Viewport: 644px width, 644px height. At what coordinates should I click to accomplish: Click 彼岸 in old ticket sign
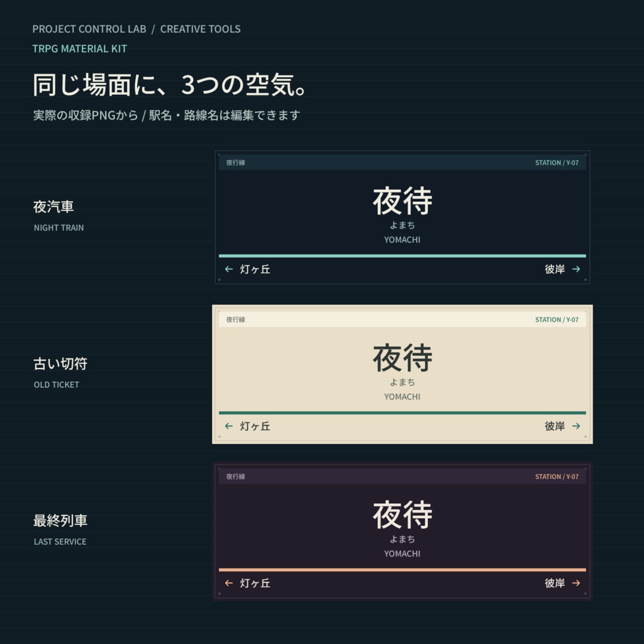pyautogui.click(x=555, y=426)
